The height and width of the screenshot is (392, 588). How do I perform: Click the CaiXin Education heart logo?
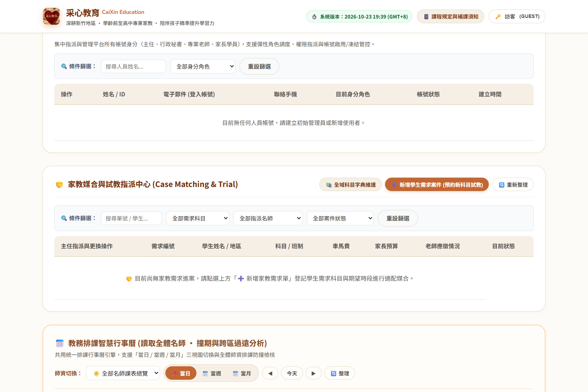point(51,16)
